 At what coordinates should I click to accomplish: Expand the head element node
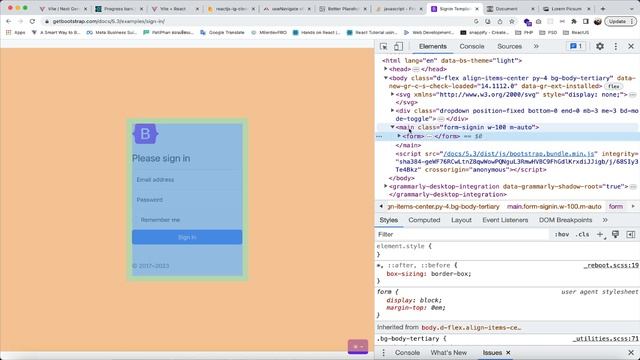coord(386,69)
